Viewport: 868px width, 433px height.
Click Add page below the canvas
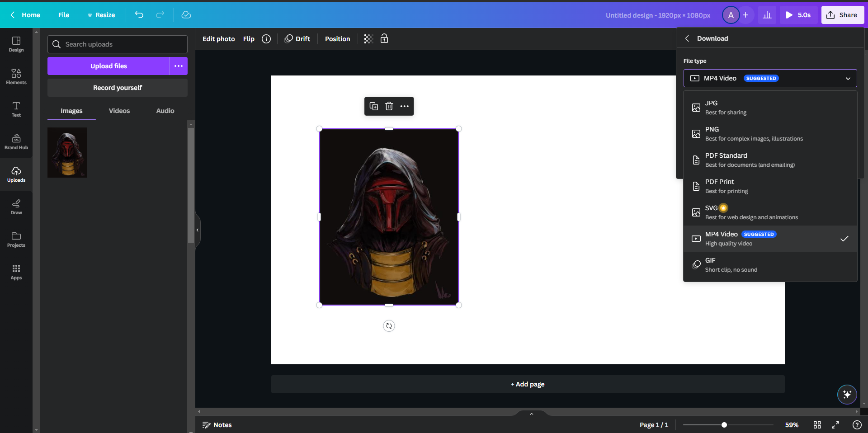pyautogui.click(x=527, y=384)
